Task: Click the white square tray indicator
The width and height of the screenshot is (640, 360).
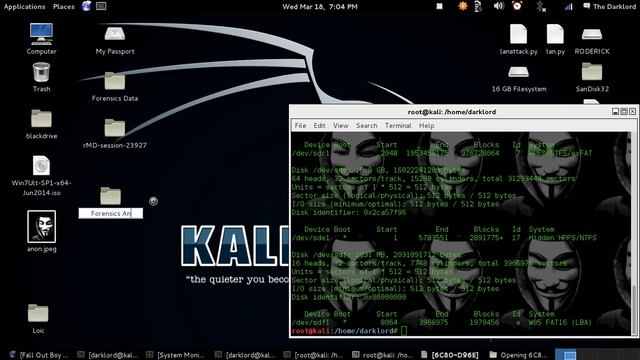Action: (x=440, y=6)
